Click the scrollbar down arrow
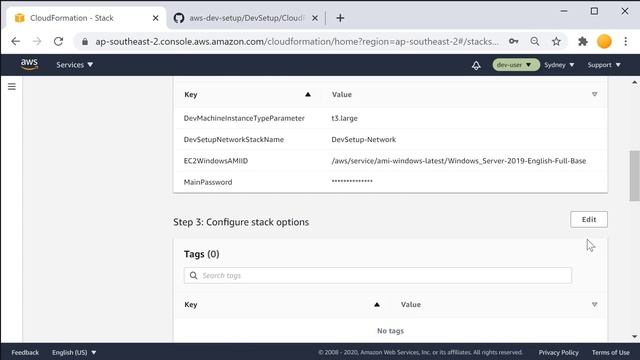 634,337
